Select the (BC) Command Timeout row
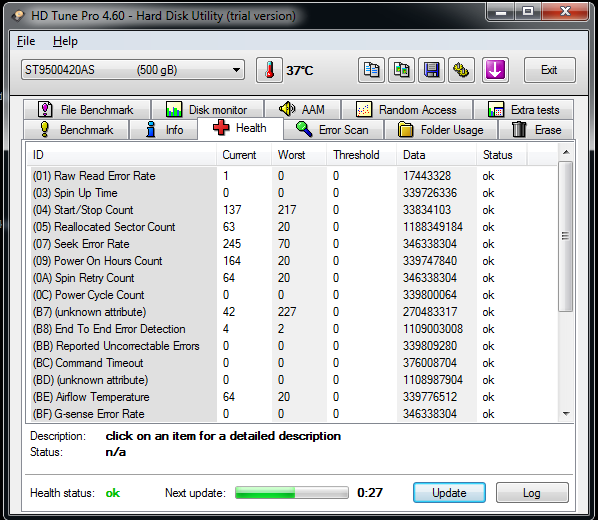The height and width of the screenshot is (520, 598). coord(292,363)
